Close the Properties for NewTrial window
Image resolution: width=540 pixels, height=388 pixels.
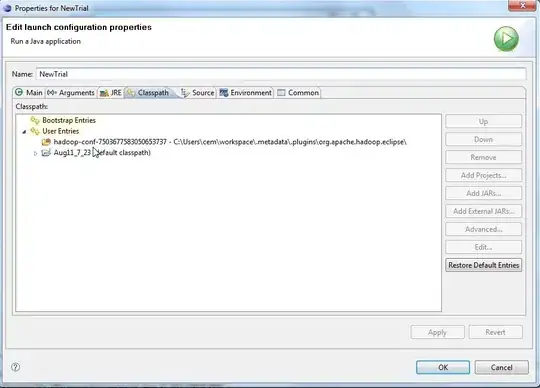click(x=522, y=5)
